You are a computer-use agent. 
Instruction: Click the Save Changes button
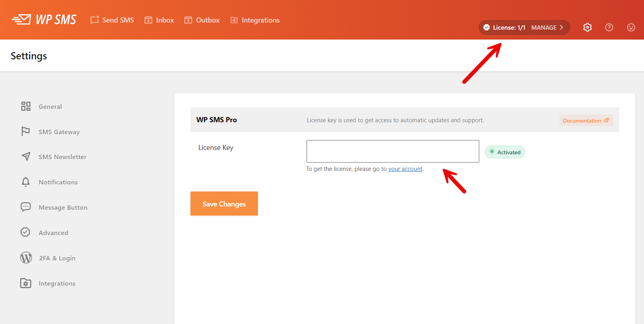coord(224,204)
